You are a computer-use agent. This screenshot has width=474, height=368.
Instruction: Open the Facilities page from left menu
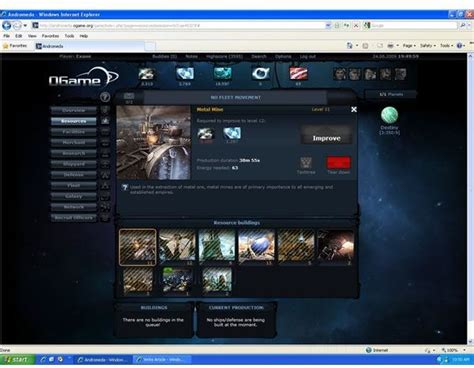(x=74, y=132)
